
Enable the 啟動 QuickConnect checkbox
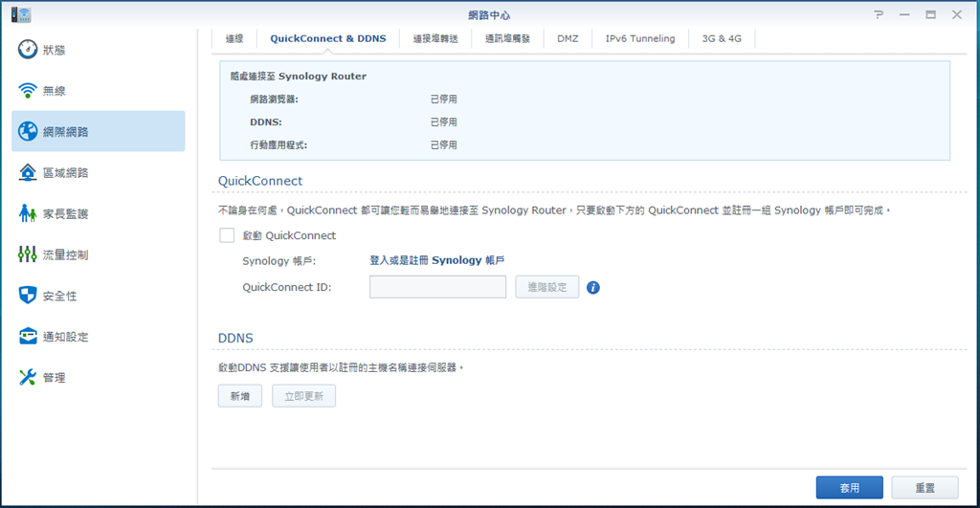coord(227,235)
